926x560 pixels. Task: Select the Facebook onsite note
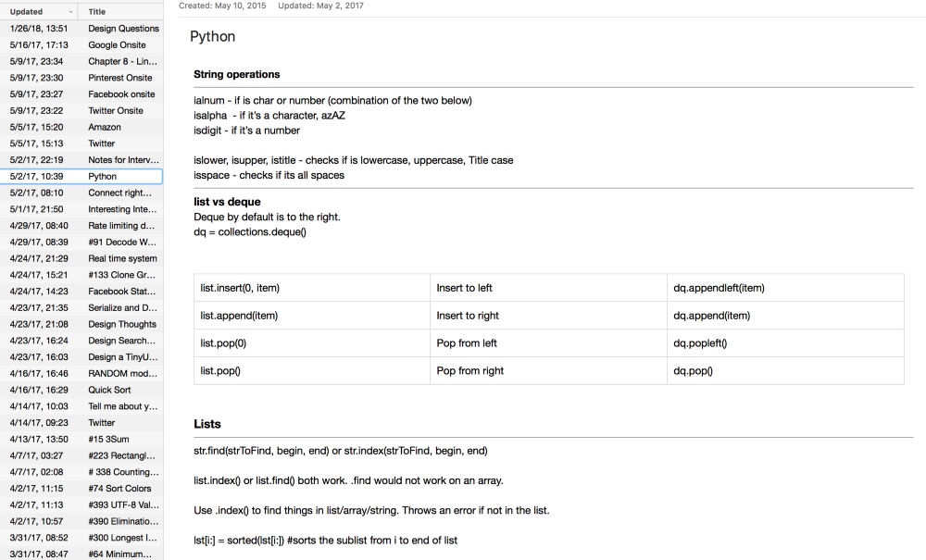pyautogui.click(x=121, y=94)
